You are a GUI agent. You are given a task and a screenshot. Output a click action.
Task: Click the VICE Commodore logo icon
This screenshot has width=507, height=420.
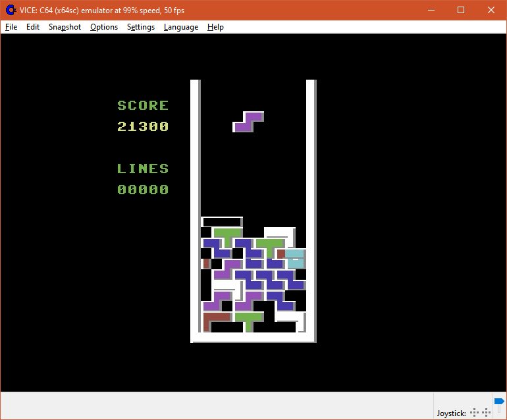(11, 11)
